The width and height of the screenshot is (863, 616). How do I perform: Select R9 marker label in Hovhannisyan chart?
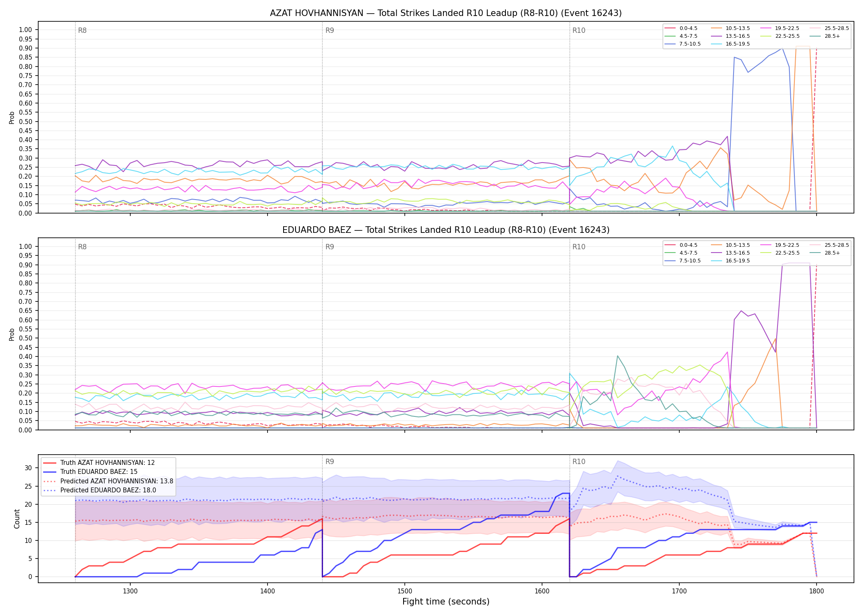(x=330, y=30)
